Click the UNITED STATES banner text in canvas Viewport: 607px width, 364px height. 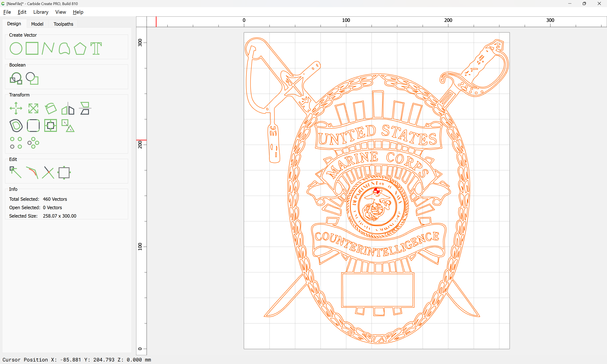[x=378, y=135]
